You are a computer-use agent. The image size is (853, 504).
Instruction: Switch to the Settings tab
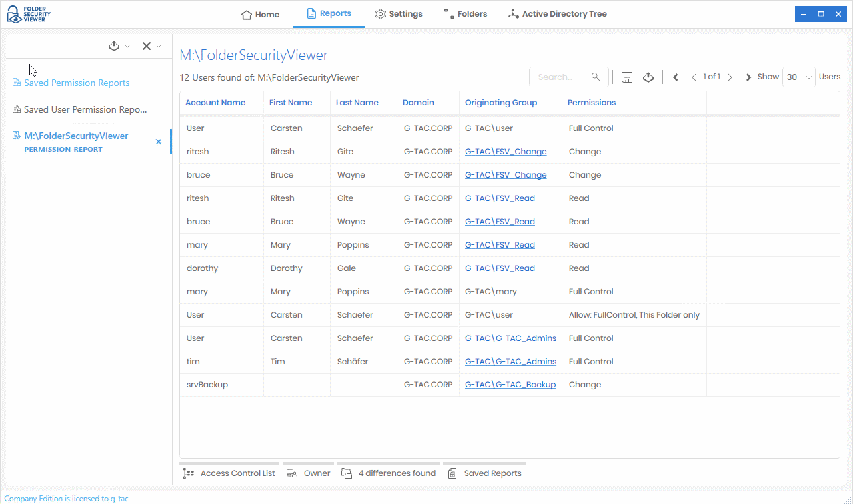[x=399, y=14]
